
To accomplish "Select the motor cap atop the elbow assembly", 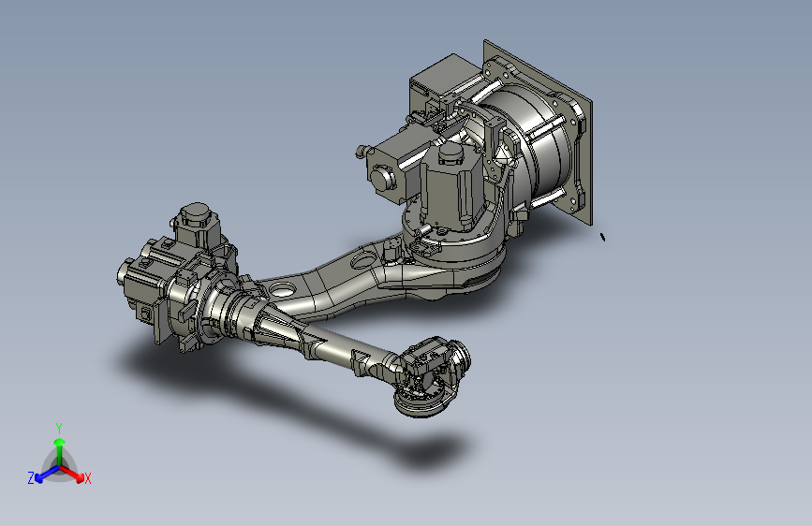I will (196, 213).
